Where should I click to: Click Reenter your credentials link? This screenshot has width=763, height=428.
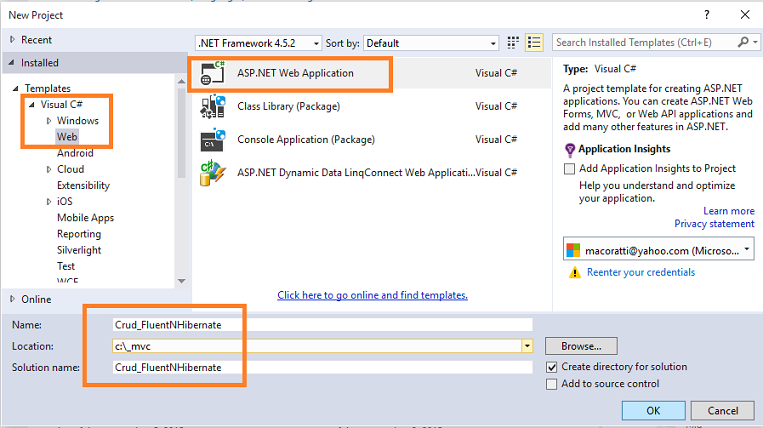640,272
